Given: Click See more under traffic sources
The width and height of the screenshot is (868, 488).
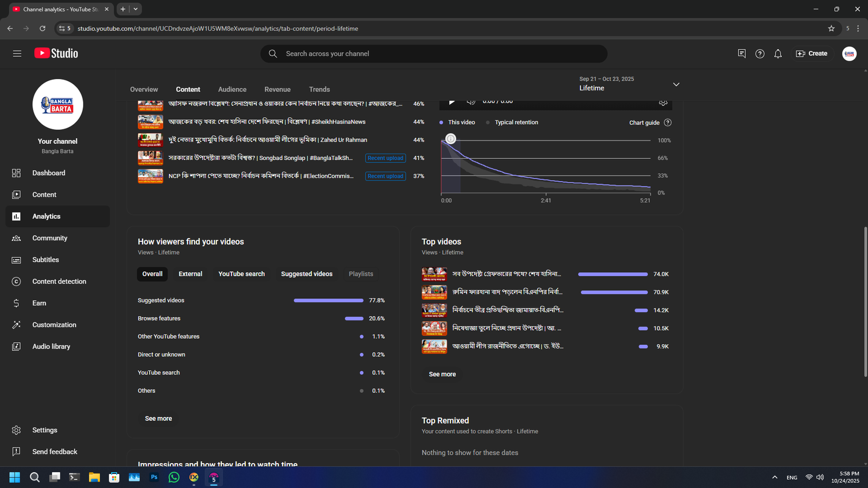Looking at the screenshot, I should pyautogui.click(x=158, y=419).
